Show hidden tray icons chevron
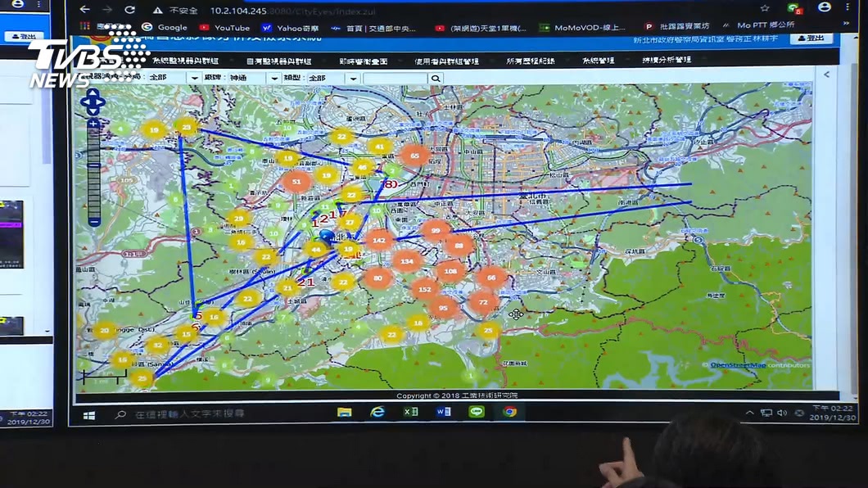 [x=749, y=413]
